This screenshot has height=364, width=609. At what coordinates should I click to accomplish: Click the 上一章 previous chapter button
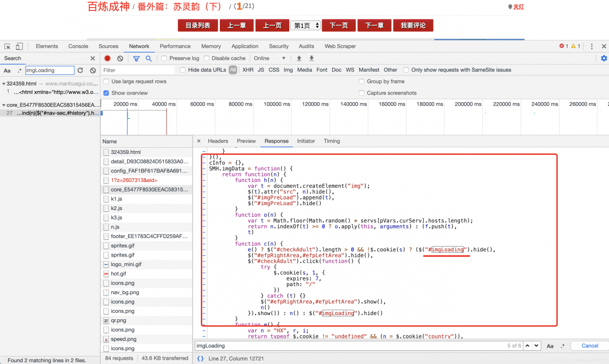[236, 26]
